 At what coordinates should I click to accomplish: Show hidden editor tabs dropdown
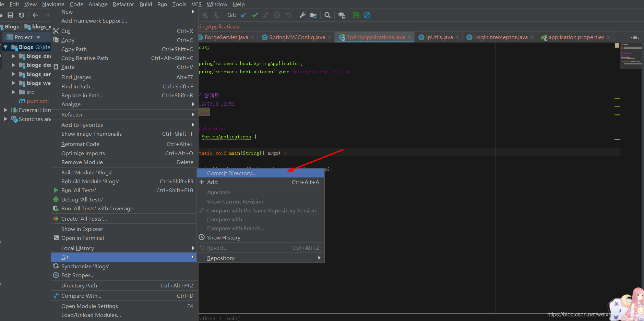pyautogui.click(x=635, y=37)
